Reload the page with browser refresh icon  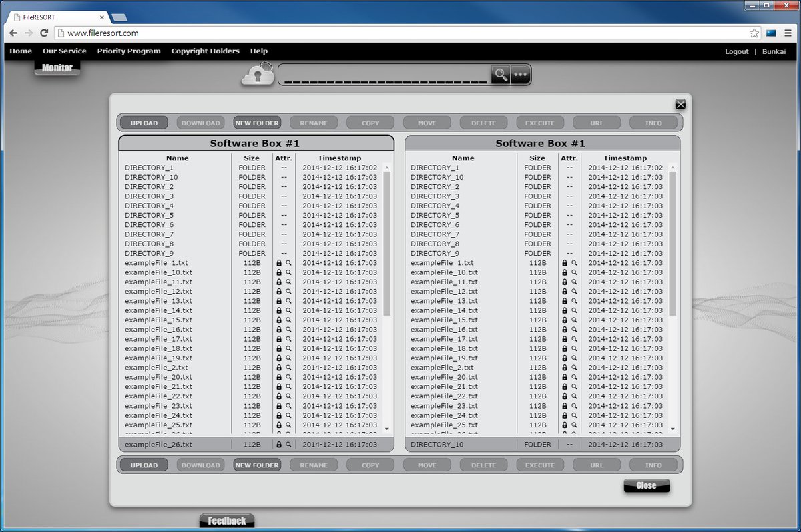tap(44, 33)
